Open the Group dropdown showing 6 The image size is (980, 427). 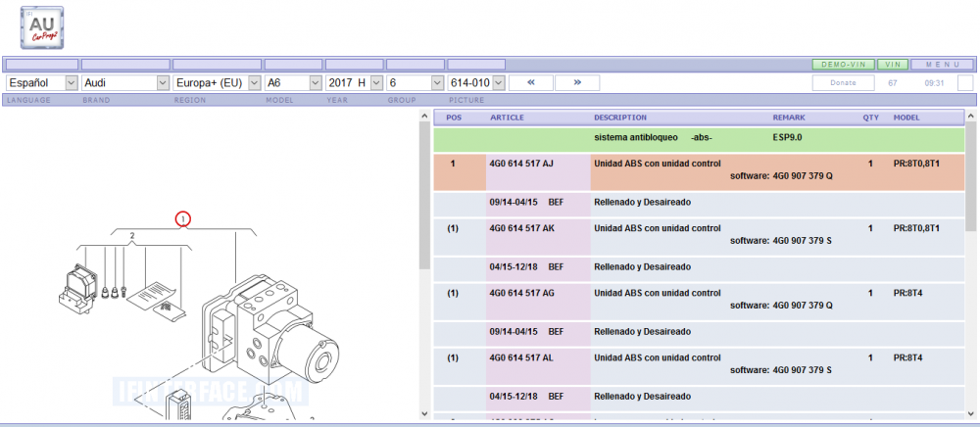[415, 82]
